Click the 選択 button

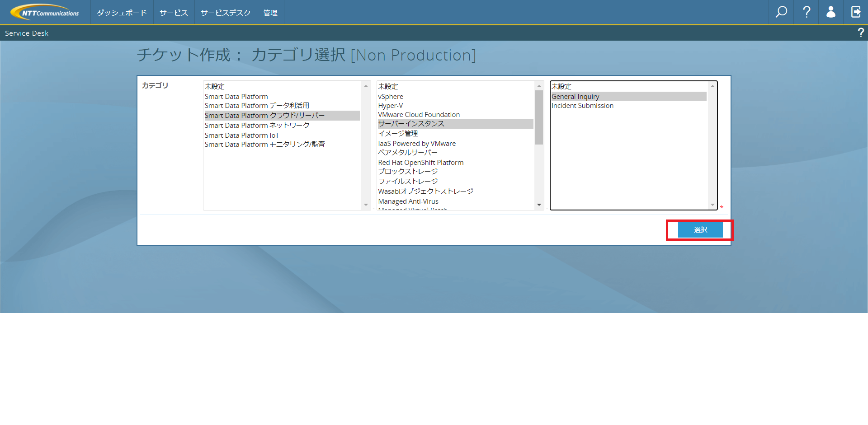pyautogui.click(x=700, y=230)
